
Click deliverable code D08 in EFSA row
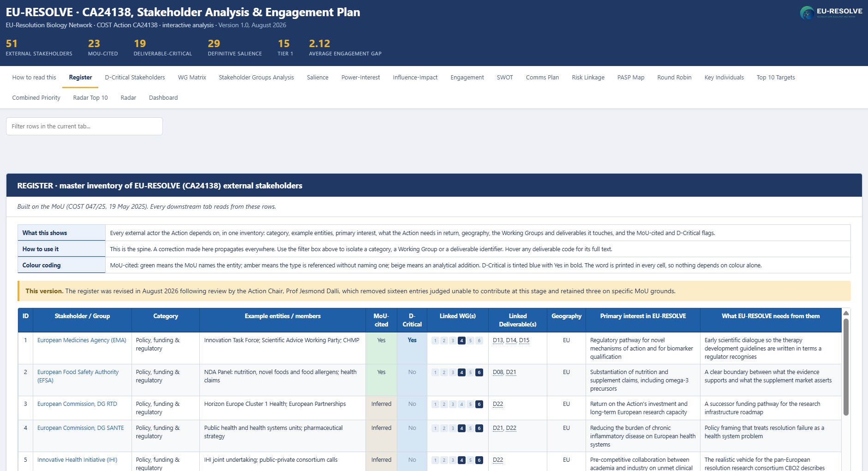498,372
